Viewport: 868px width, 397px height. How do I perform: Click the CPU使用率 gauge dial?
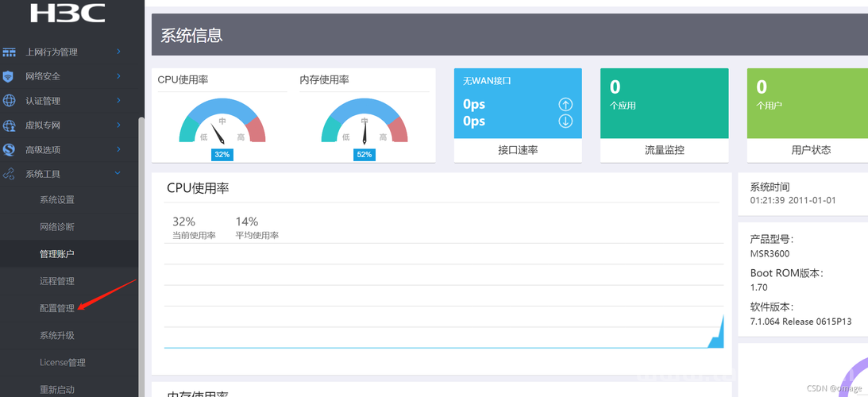coord(222,121)
